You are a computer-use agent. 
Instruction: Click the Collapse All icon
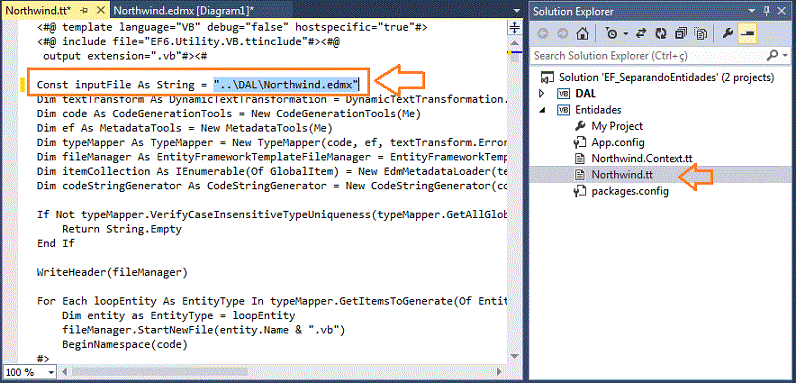[x=681, y=34]
